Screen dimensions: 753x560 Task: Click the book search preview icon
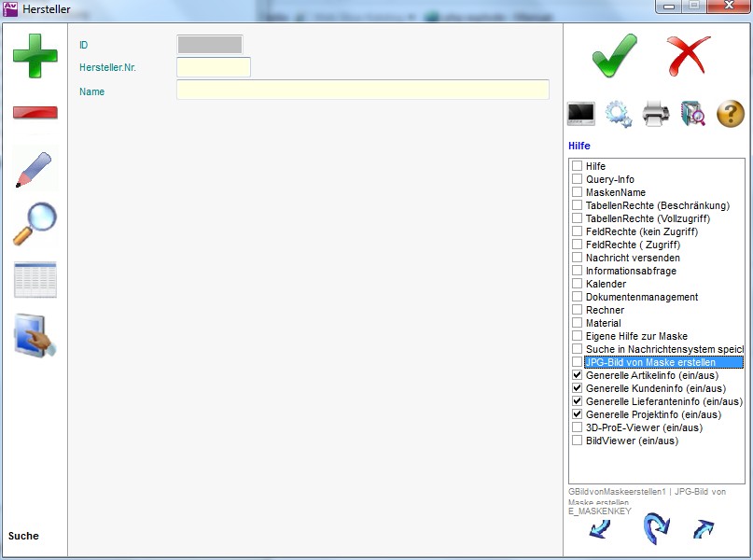(692, 114)
